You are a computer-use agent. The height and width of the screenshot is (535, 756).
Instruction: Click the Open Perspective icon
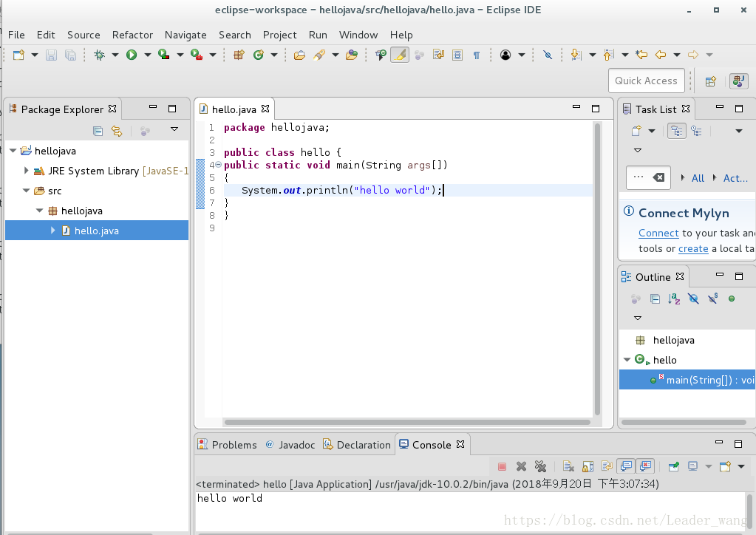(711, 81)
